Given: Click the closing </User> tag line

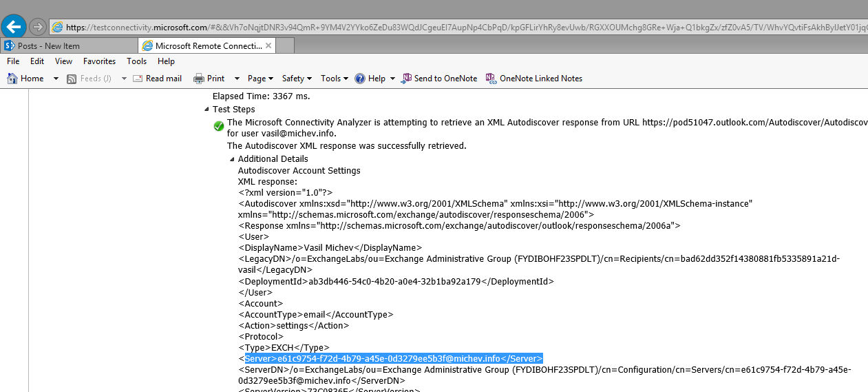Looking at the screenshot, I should coord(255,292).
